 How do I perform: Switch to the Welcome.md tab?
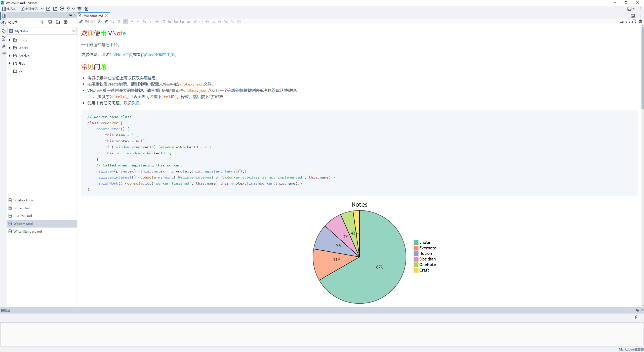(x=93, y=16)
